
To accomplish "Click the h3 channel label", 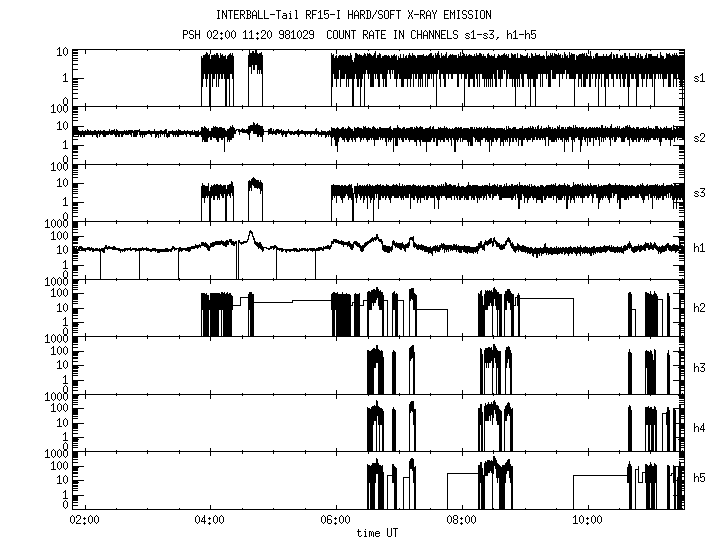I will point(701,365).
